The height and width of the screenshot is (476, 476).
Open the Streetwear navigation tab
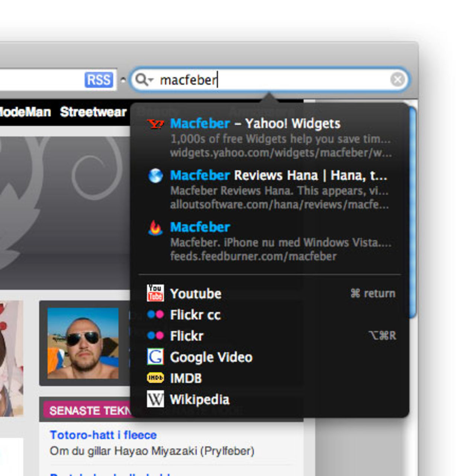tap(93, 112)
